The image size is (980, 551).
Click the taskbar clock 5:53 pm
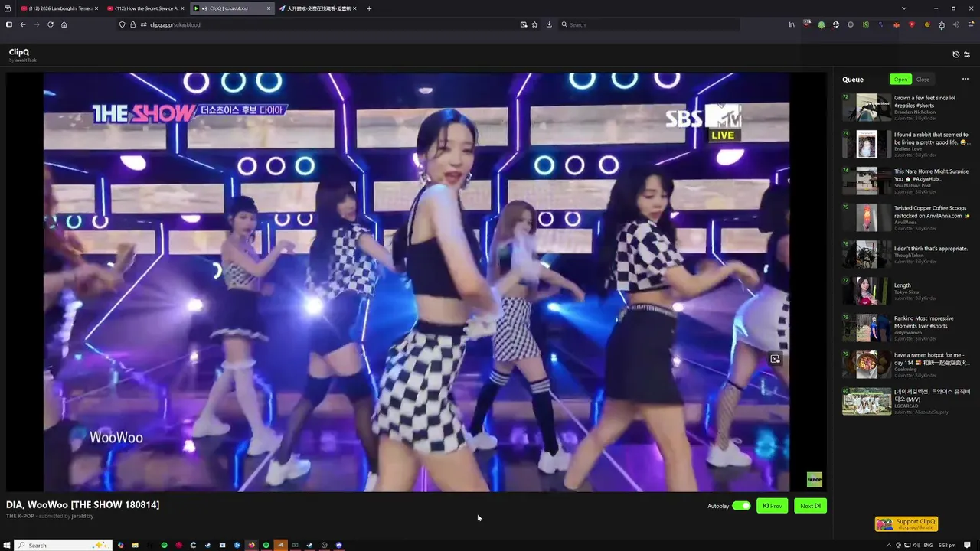point(947,545)
